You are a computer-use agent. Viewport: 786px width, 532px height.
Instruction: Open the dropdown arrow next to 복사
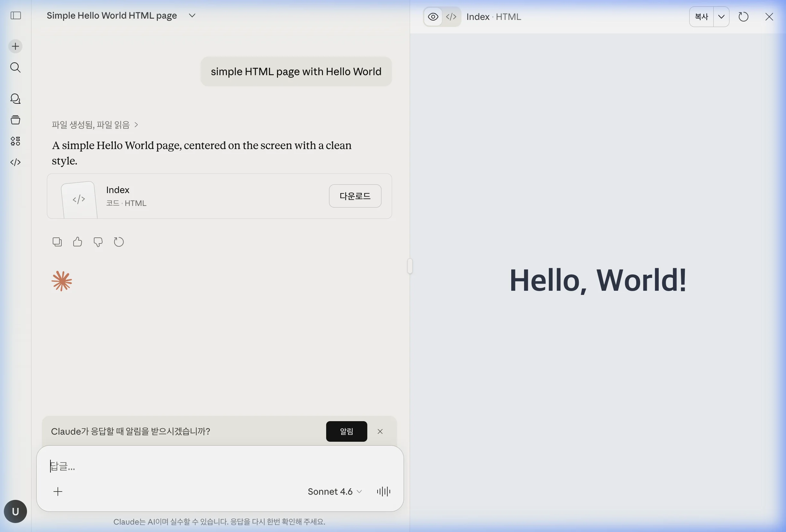coord(721,17)
